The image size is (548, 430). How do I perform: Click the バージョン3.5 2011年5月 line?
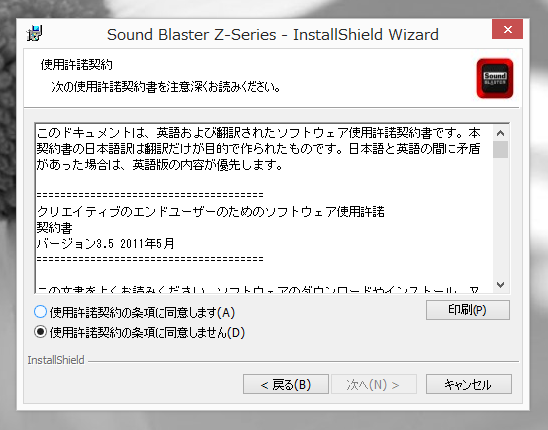tap(106, 244)
